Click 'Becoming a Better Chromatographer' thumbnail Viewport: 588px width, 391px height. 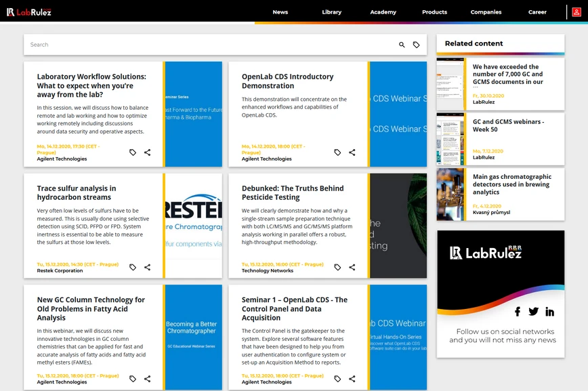(194, 337)
